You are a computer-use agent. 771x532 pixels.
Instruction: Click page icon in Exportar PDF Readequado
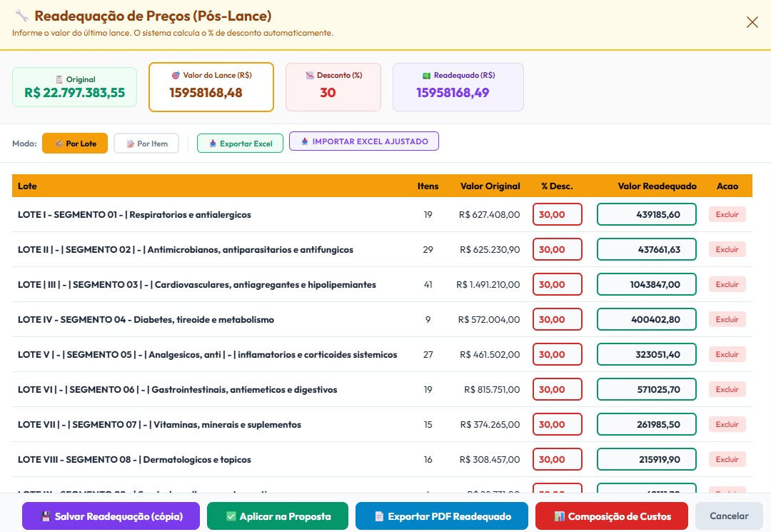[x=379, y=516]
